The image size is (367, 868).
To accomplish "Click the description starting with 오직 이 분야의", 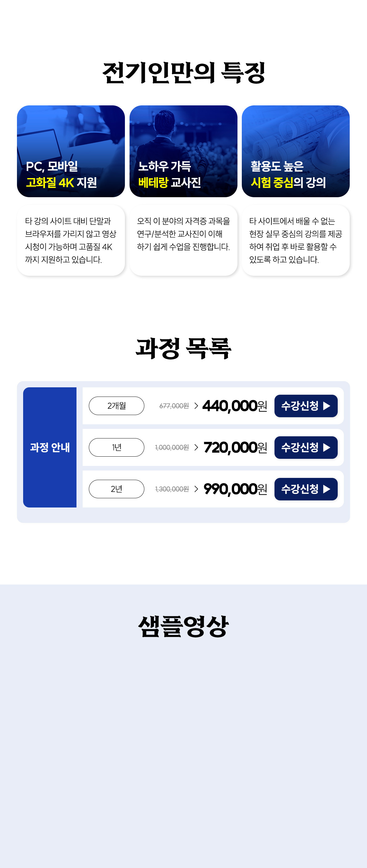I will tap(183, 234).
